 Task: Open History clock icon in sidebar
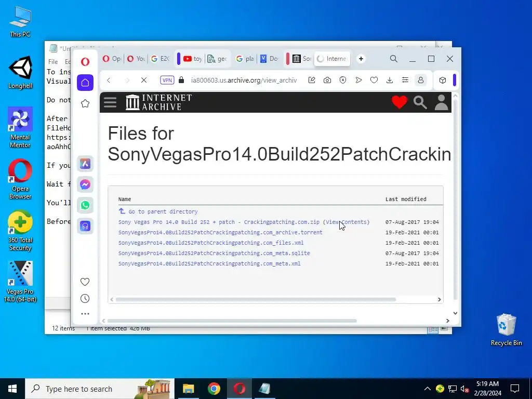[x=85, y=299]
